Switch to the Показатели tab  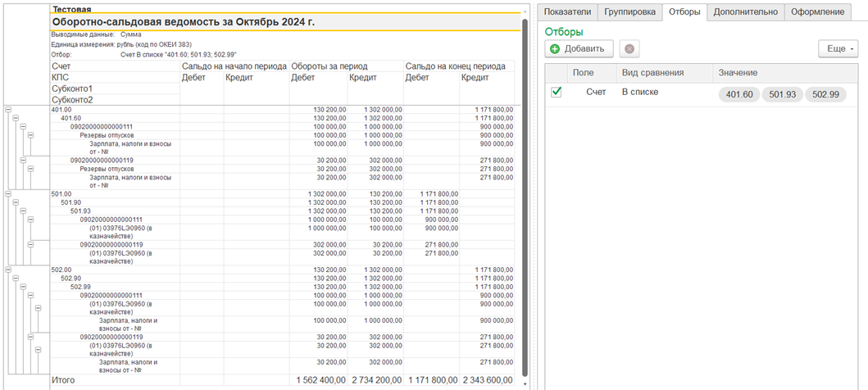tap(567, 11)
